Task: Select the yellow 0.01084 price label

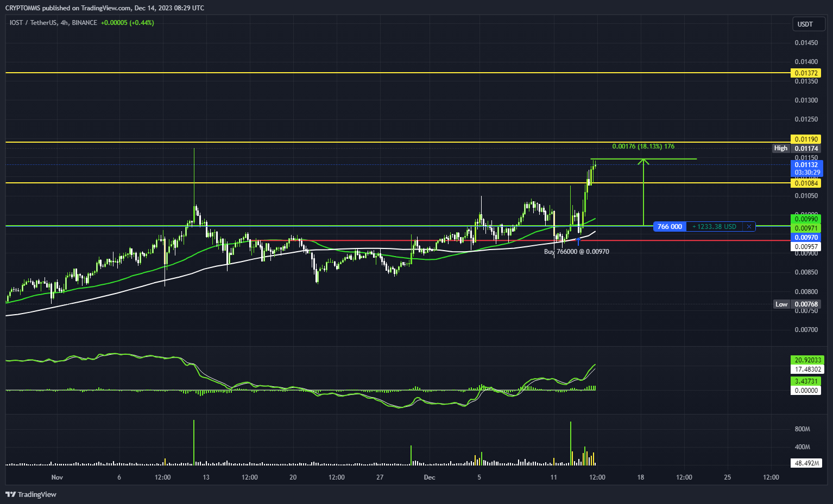Action: pos(806,183)
